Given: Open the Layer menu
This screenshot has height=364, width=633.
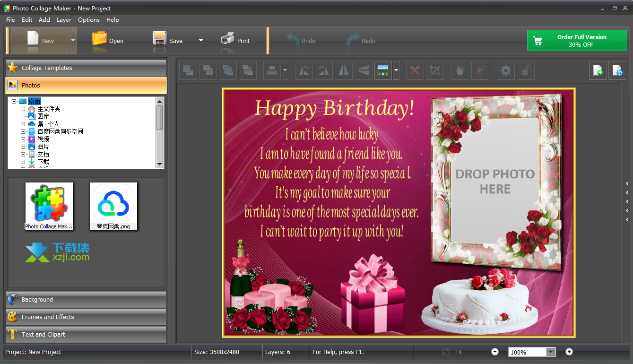Looking at the screenshot, I should coord(64,20).
